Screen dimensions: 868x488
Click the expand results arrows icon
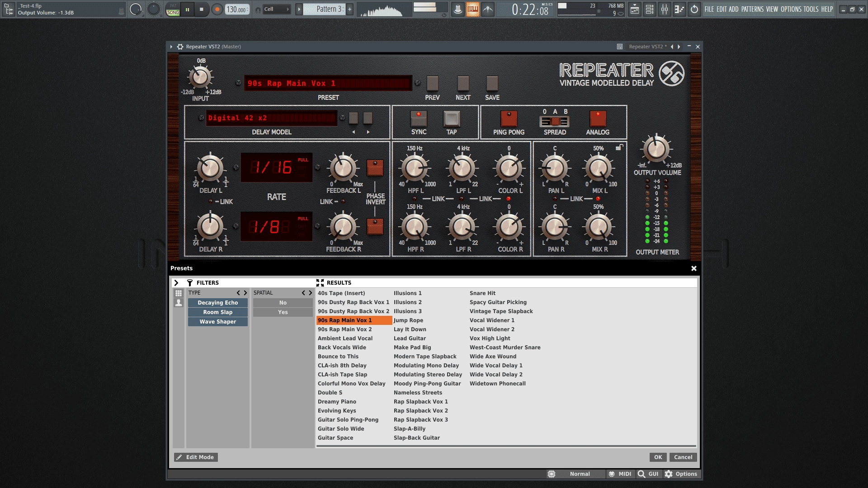coord(320,283)
